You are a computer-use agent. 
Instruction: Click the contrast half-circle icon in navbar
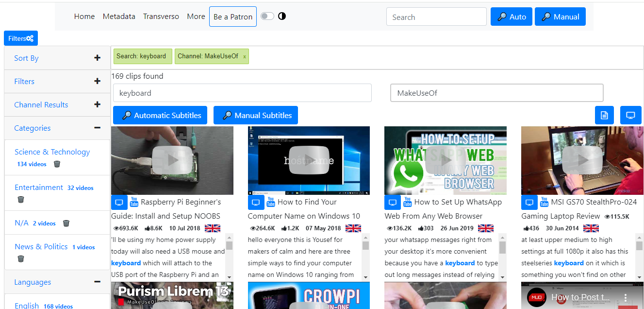tap(282, 16)
